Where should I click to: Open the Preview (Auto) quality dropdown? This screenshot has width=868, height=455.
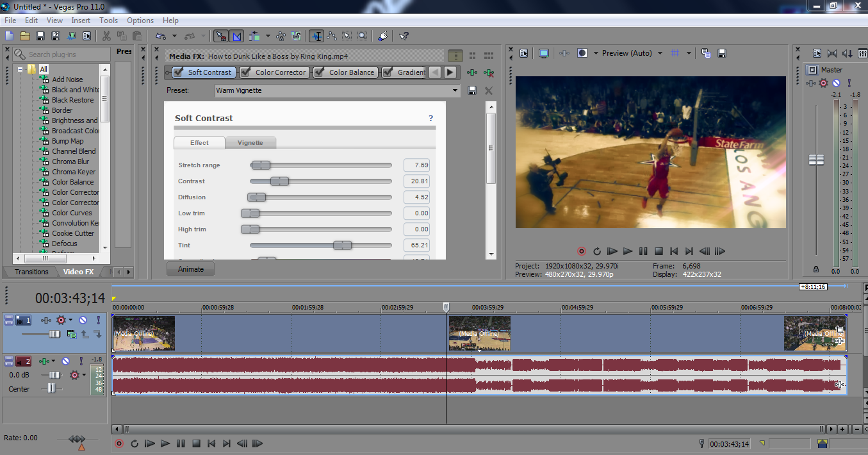click(660, 53)
